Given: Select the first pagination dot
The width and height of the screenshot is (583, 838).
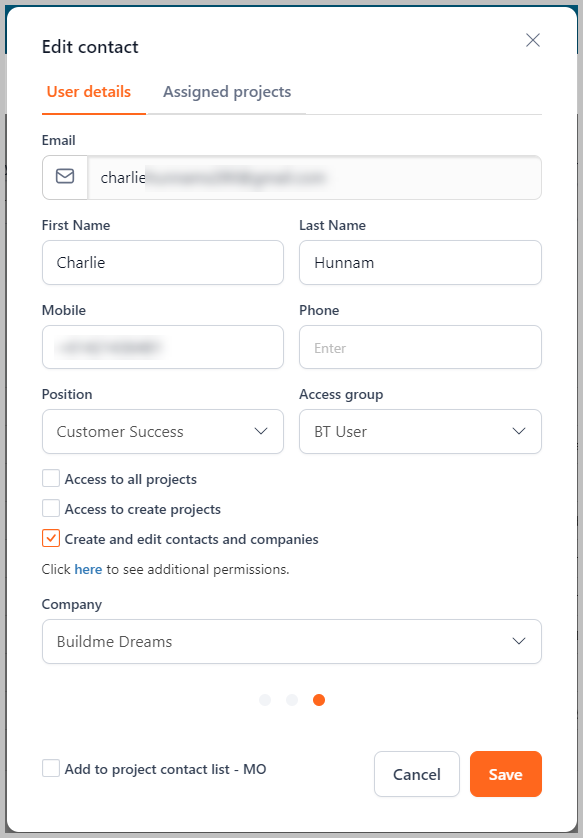Looking at the screenshot, I should coord(265,700).
